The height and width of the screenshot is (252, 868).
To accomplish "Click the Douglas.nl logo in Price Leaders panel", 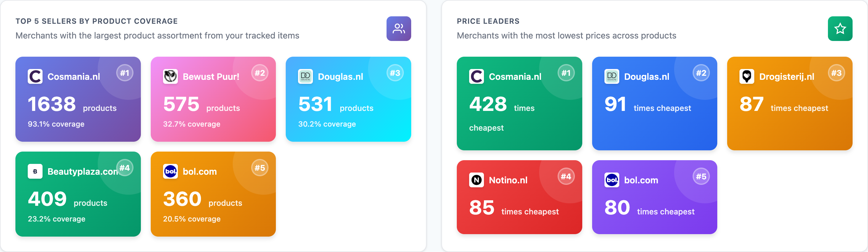I will [612, 76].
